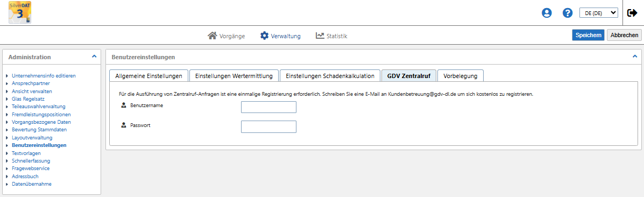Open Vorgänge via the house icon
This screenshot has width=644, height=197.
(213, 36)
